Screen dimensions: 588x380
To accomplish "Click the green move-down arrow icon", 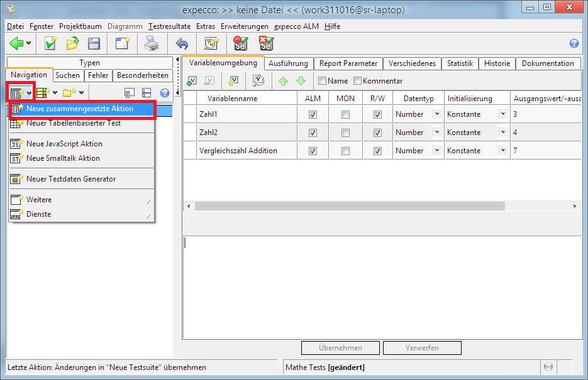I will click(x=301, y=80).
